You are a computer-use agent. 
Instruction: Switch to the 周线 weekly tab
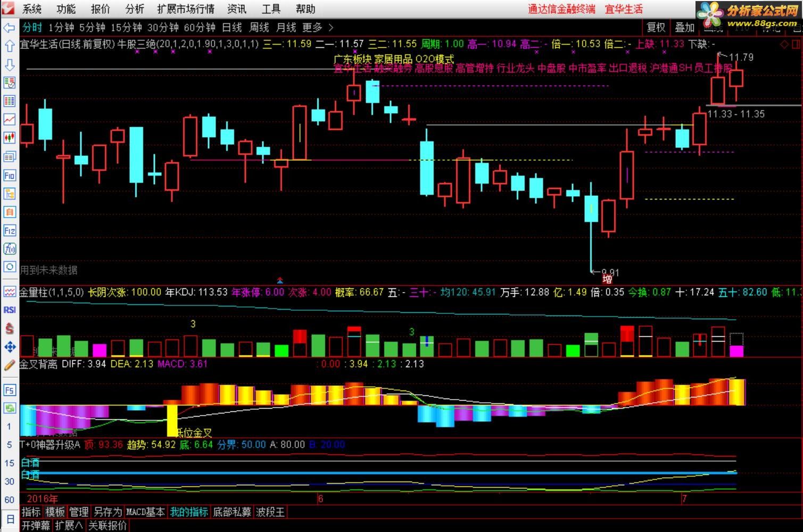[x=259, y=28]
